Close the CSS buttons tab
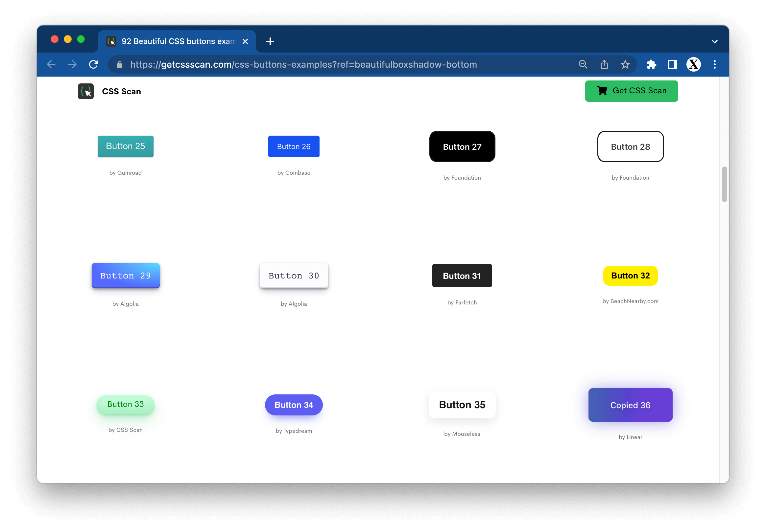Screen dimensions: 766x532 click(x=245, y=41)
